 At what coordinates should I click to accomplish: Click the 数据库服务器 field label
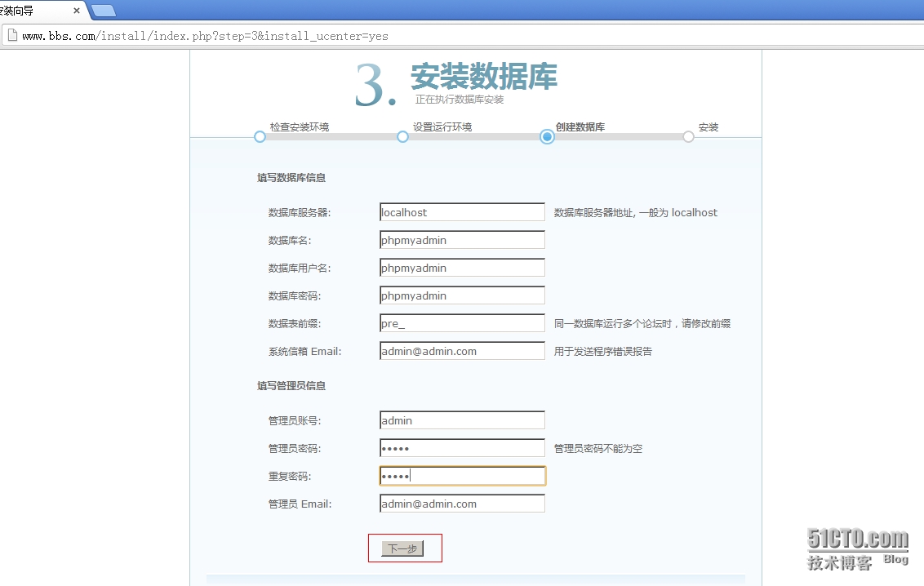300,213
